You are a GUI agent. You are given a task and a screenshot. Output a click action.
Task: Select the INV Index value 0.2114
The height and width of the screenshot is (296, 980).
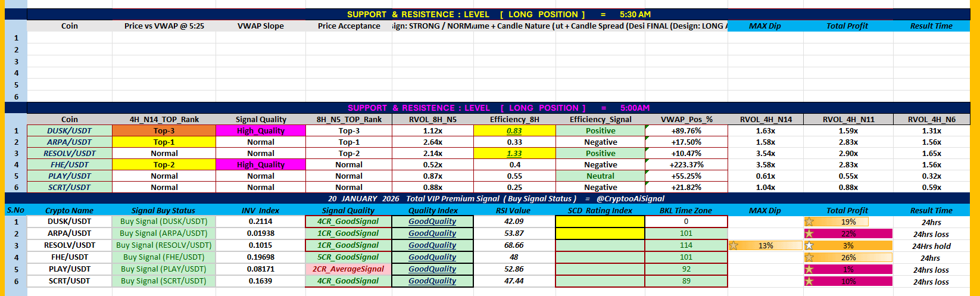[260, 222]
